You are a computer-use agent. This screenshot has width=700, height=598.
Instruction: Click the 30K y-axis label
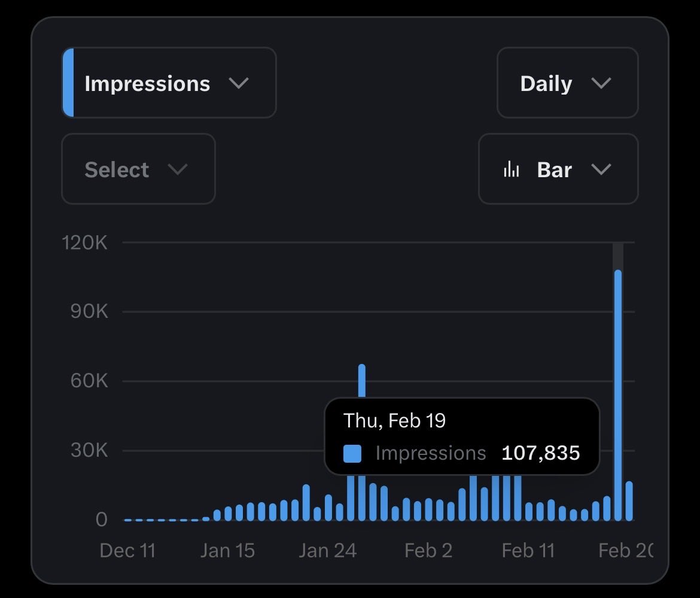click(89, 450)
